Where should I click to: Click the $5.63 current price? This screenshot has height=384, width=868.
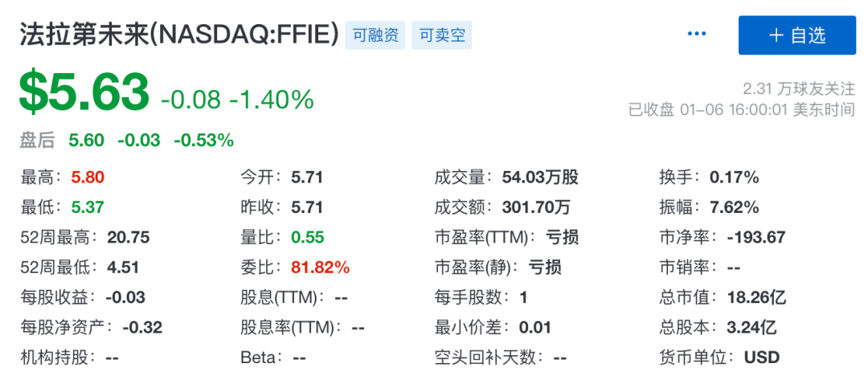pos(84,93)
